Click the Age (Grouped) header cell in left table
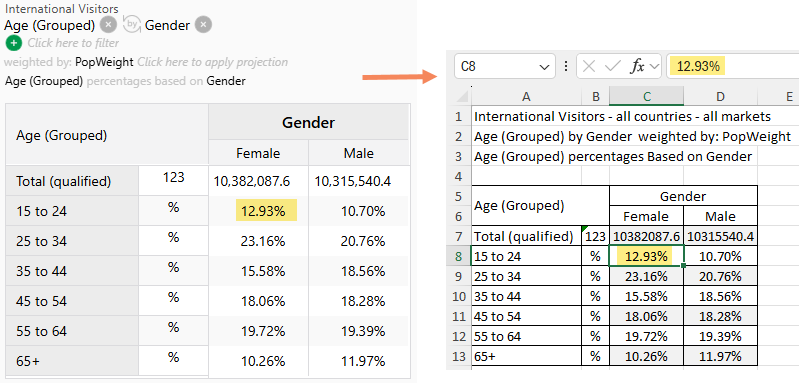799x383 pixels. 107,135
